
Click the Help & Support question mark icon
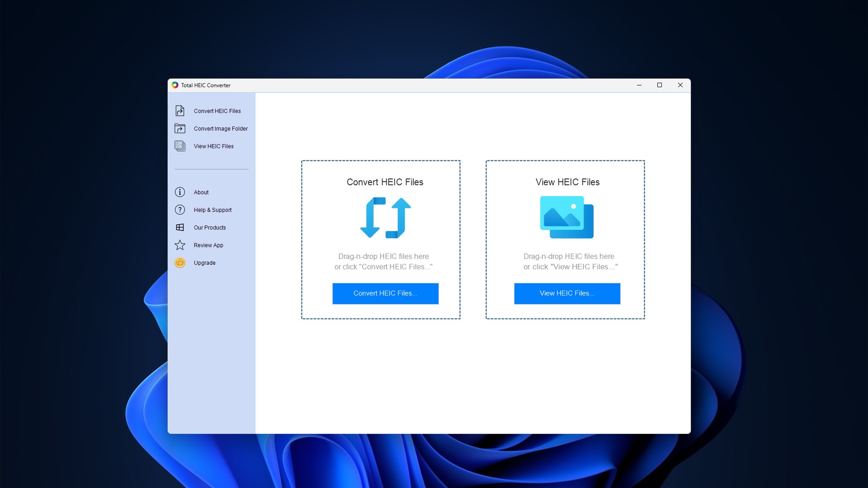coord(180,210)
